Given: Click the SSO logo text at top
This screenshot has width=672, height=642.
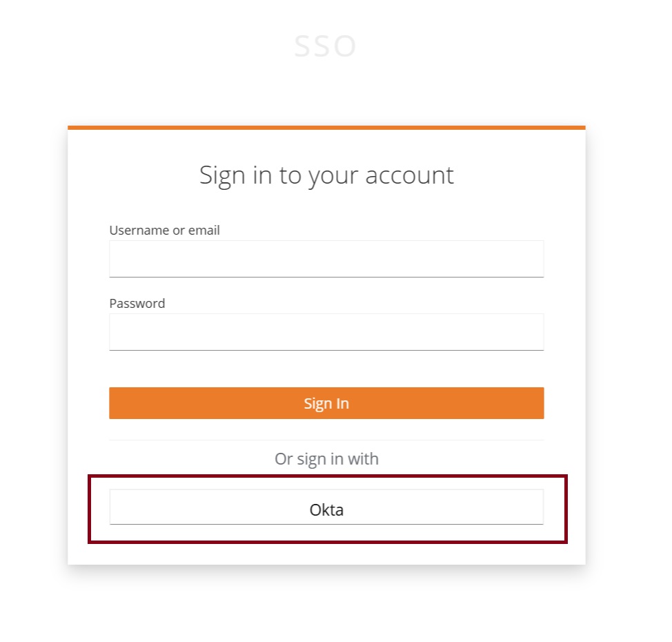Looking at the screenshot, I should coord(325,47).
